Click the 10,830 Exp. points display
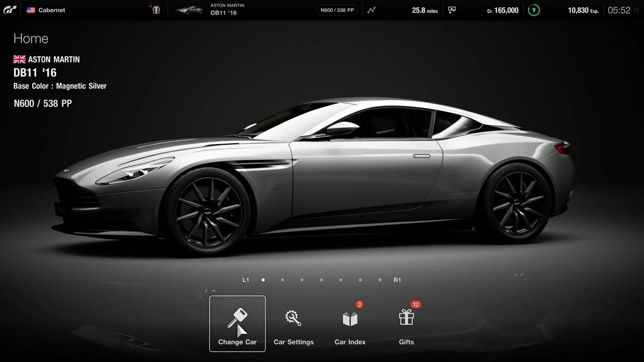The height and width of the screenshot is (362, 644). click(x=583, y=10)
